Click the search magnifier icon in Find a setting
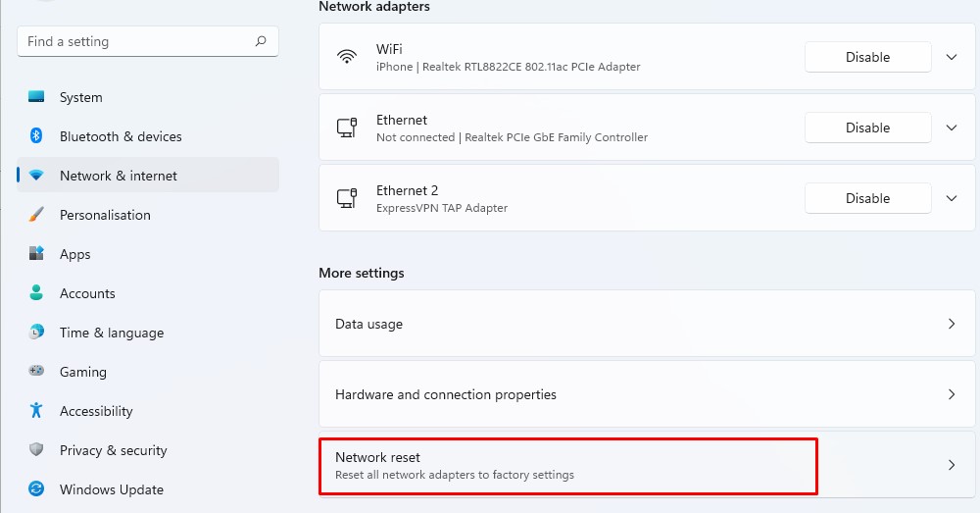Viewport: 980px width, 513px height. coord(261,41)
